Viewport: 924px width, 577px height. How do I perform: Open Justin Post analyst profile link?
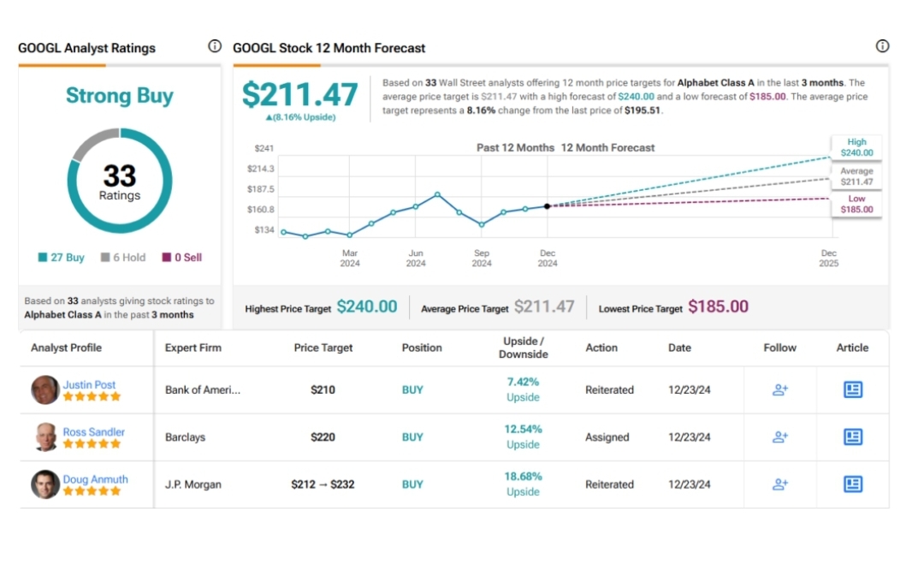89,384
